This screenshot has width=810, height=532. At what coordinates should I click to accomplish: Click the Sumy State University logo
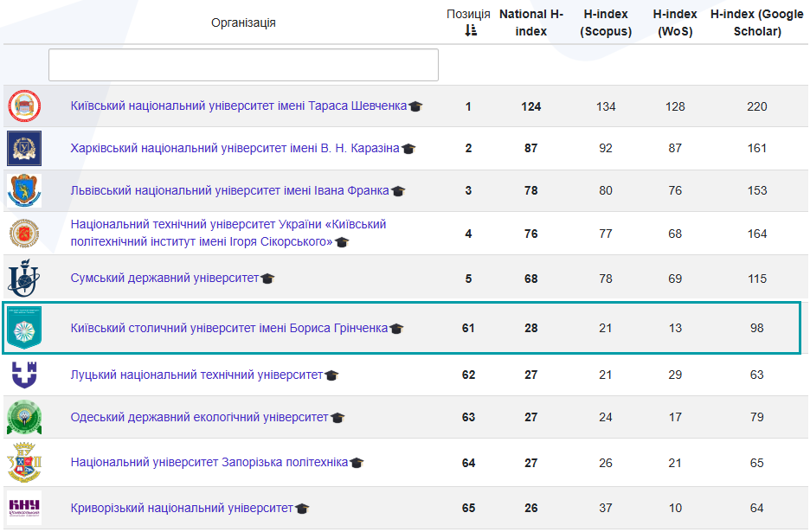tap(22, 278)
